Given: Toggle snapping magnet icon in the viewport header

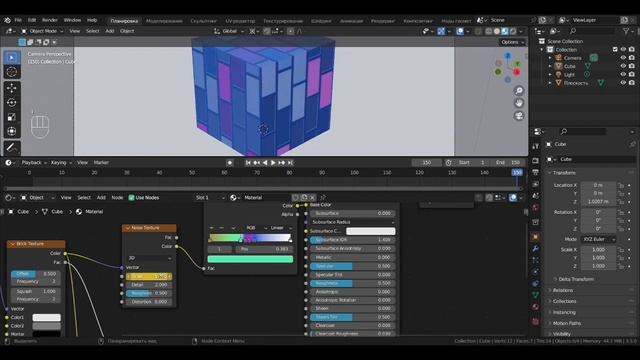Looking at the screenshot, I should click(267, 31).
